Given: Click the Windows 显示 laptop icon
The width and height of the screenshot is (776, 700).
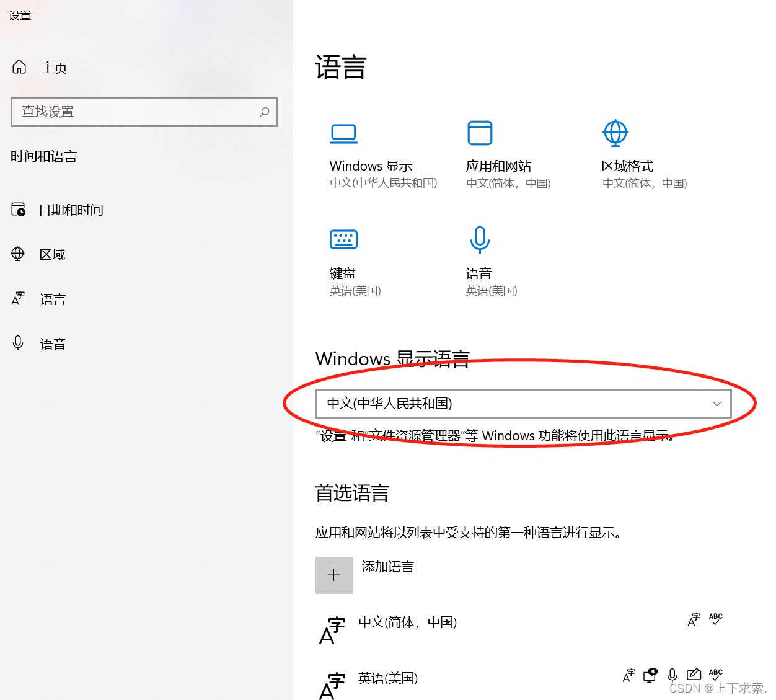Looking at the screenshot, I should 344,133.
